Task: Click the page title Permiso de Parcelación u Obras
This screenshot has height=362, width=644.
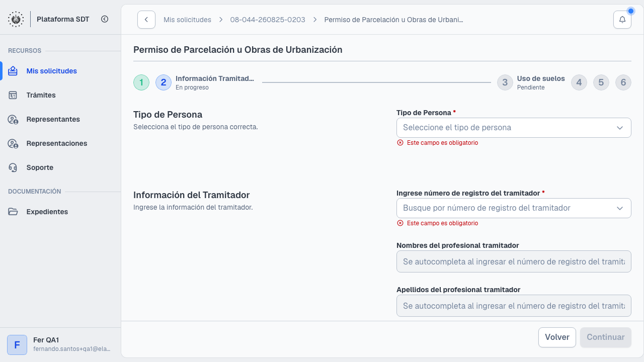Action: pos(238,50)
